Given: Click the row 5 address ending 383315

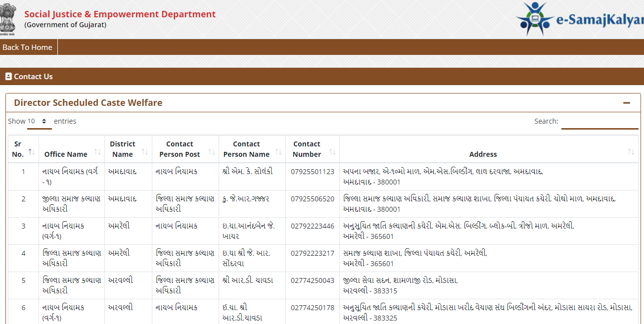Looking at the screenshot, I should pos(400,285).
